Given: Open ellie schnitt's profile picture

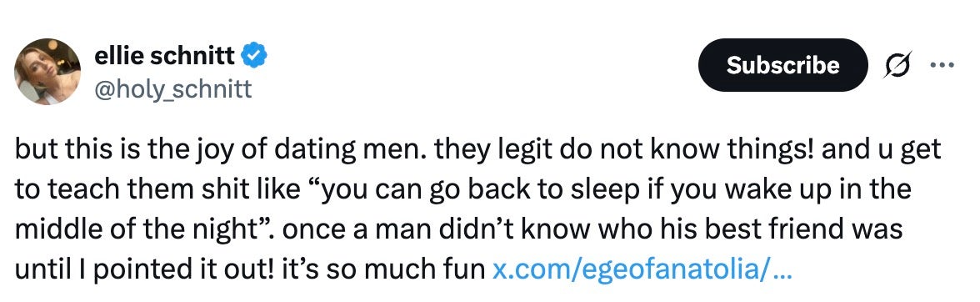Looking at the screenshot, I should 47,71.
